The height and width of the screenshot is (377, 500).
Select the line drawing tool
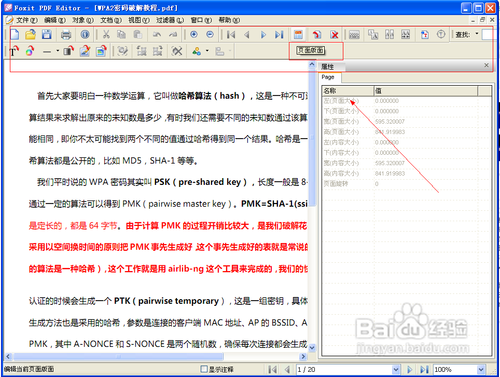(47, 51)
